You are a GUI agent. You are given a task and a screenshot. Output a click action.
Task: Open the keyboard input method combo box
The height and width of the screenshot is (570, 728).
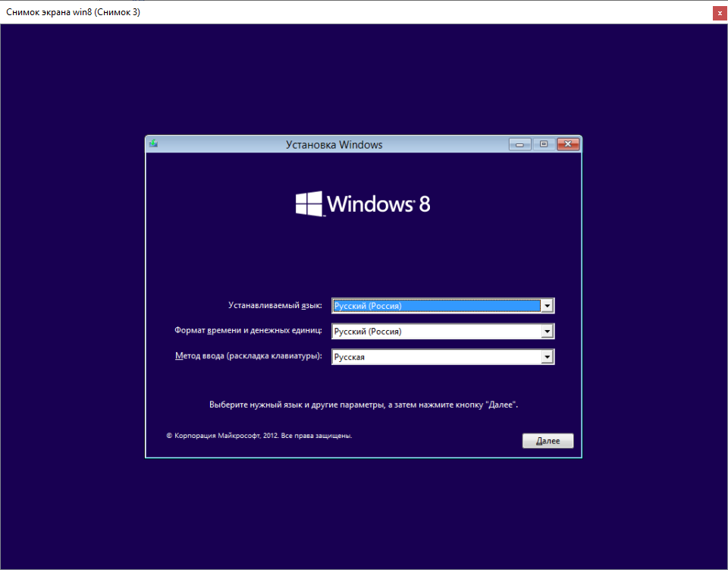[443, 357]
